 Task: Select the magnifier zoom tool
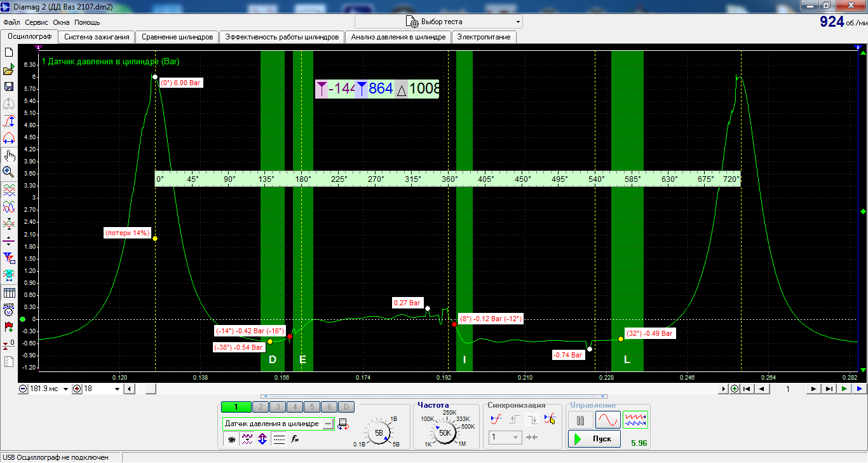[x=9, y=172]
